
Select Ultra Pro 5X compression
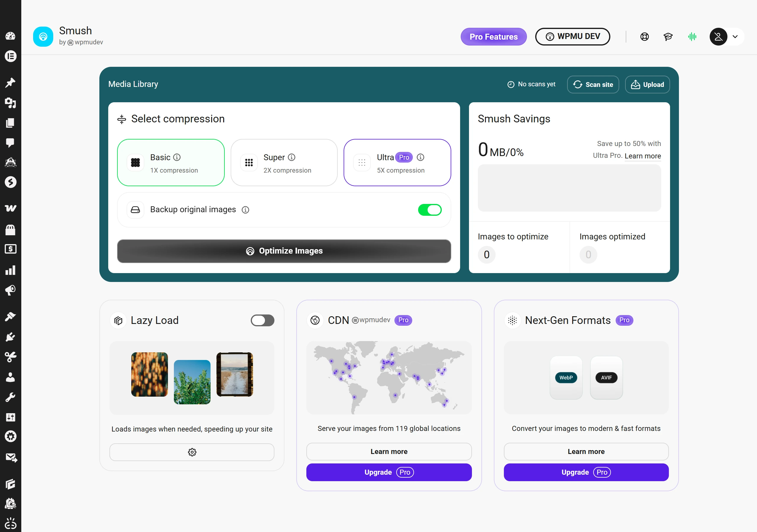pyautogui.click(x=397, y=163)
